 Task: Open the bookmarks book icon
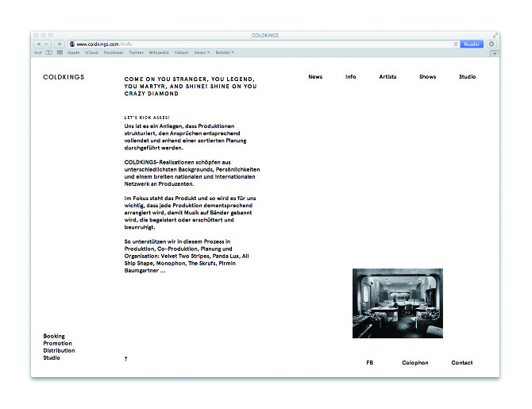pos(48,52)
